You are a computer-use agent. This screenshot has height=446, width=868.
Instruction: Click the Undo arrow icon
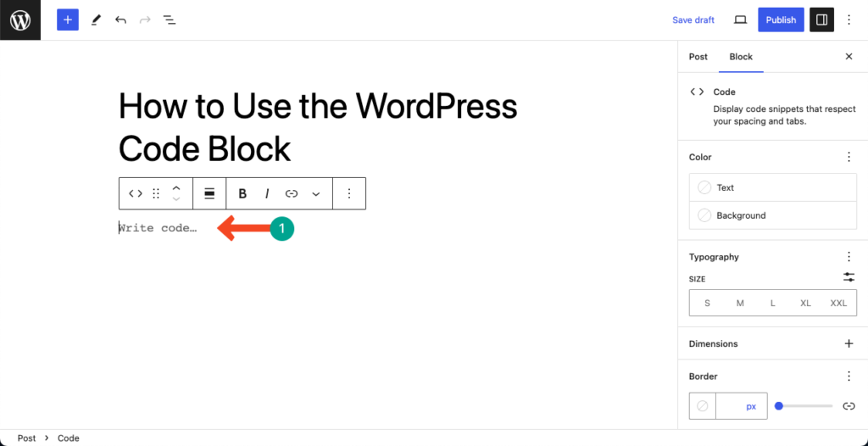click(120, 20)
